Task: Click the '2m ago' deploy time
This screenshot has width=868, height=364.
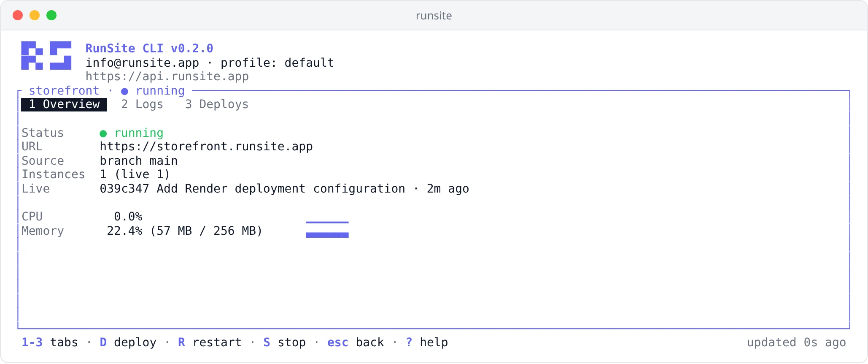Action: (448, 189)
